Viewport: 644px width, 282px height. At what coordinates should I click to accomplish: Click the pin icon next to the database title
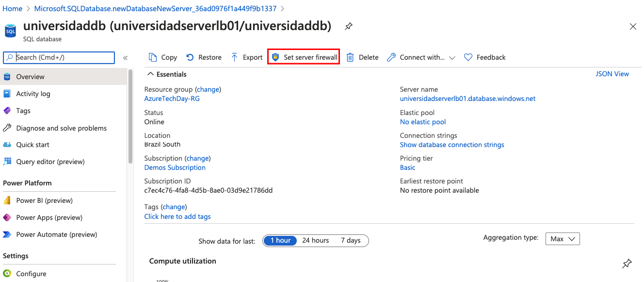348,27
